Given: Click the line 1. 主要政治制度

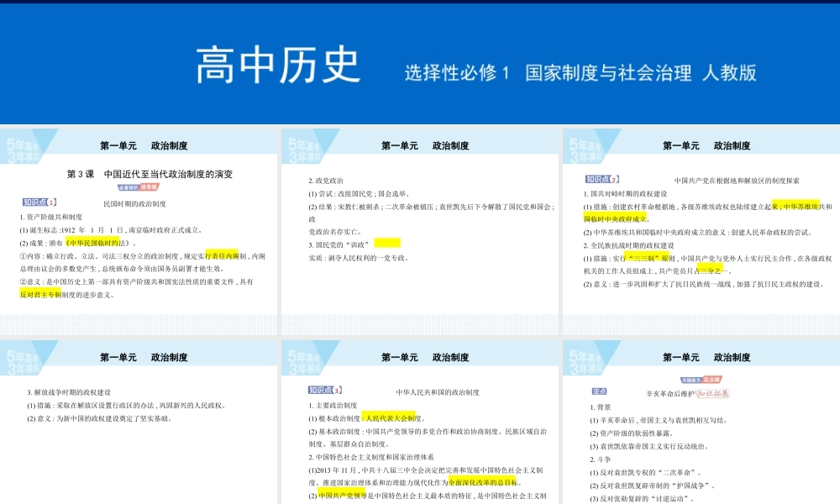Looking at the screenshot, I should (333, 406).
